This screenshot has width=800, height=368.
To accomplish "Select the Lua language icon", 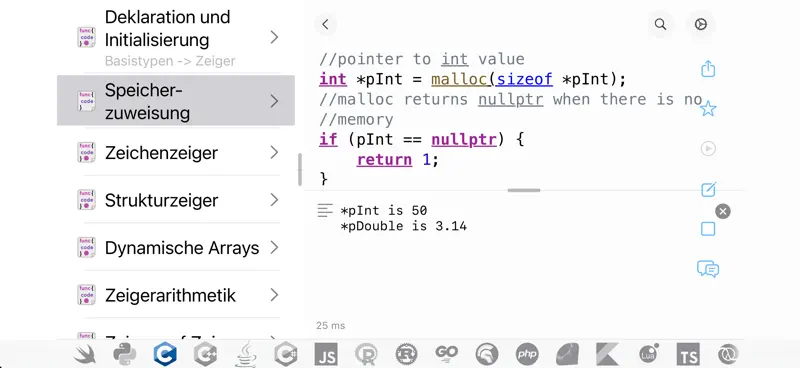I will pos(648,354).
